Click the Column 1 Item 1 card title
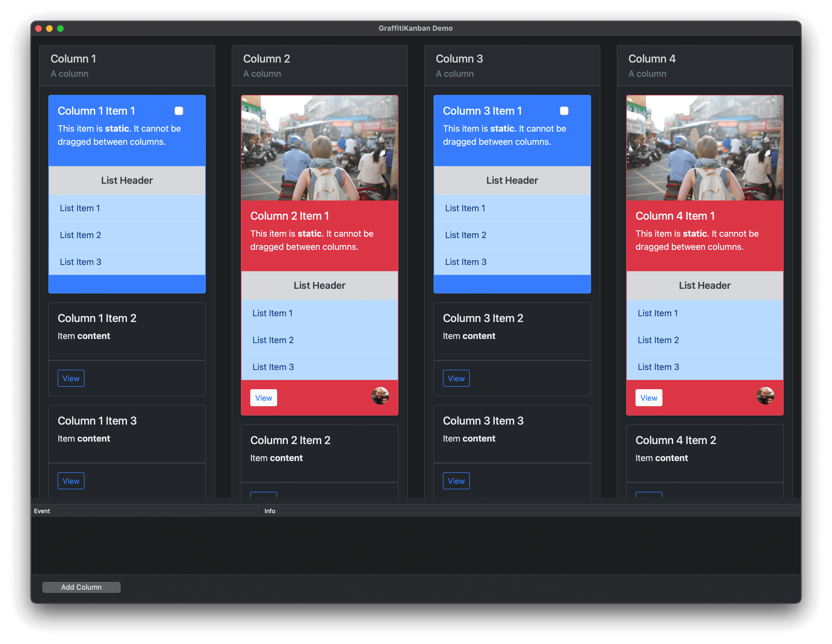This screenshot has height=644, width=832. pyautogui.click(x=96, y=111)
